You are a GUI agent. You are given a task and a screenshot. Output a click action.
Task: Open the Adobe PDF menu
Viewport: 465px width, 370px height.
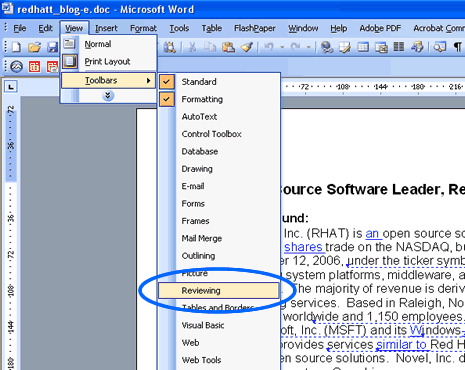[x=380, y=28]
